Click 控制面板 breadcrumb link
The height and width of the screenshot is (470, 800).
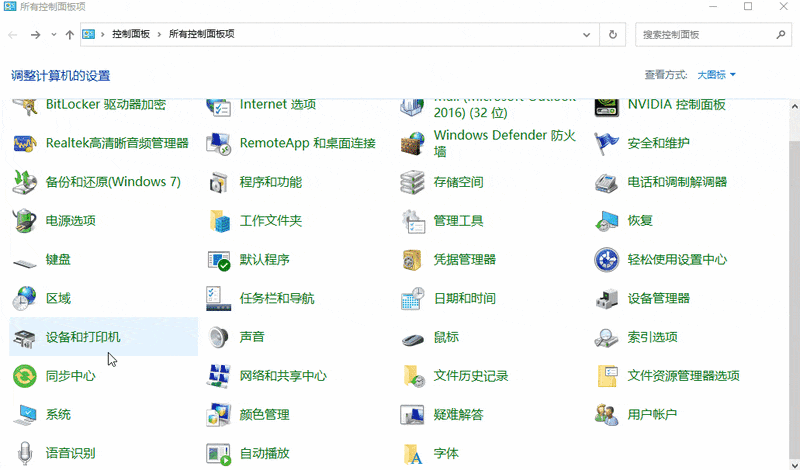[131, 34]
